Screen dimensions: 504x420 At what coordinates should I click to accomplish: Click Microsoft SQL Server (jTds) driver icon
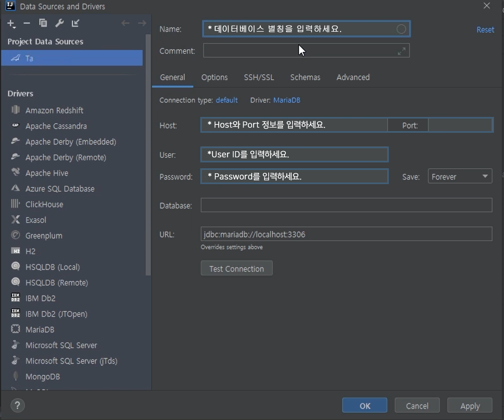[x=15, y=360]
